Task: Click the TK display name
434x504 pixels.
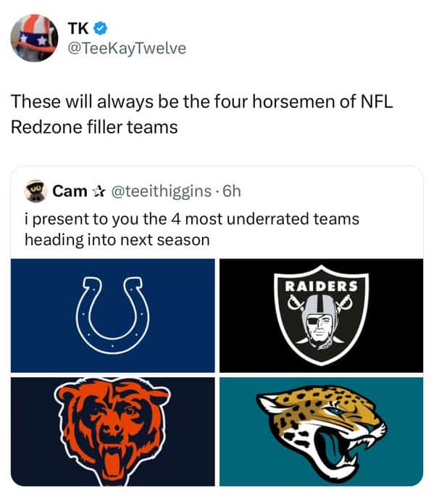Action: click(x=78, y=28)
